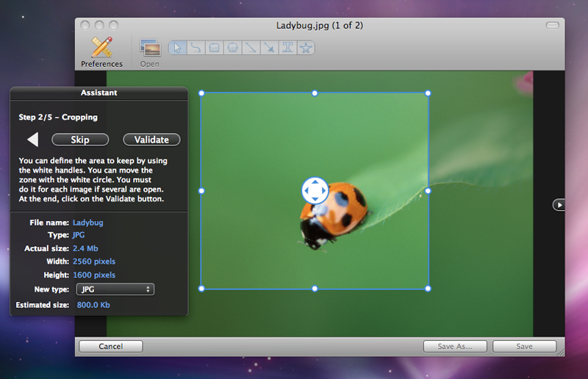Validate the crop selection
Viewport: 588px width, 379px height.
pyautogui.click(x=151, y=140)
